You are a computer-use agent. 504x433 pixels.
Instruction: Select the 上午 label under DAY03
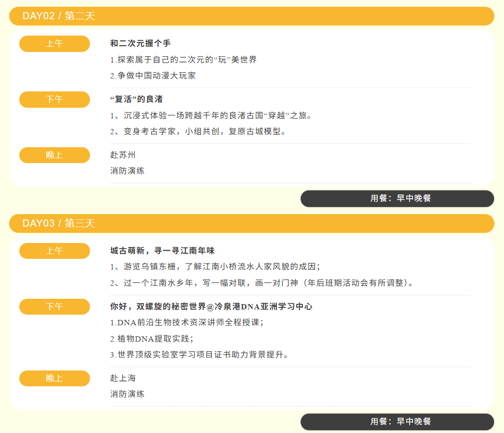(54, 251)
